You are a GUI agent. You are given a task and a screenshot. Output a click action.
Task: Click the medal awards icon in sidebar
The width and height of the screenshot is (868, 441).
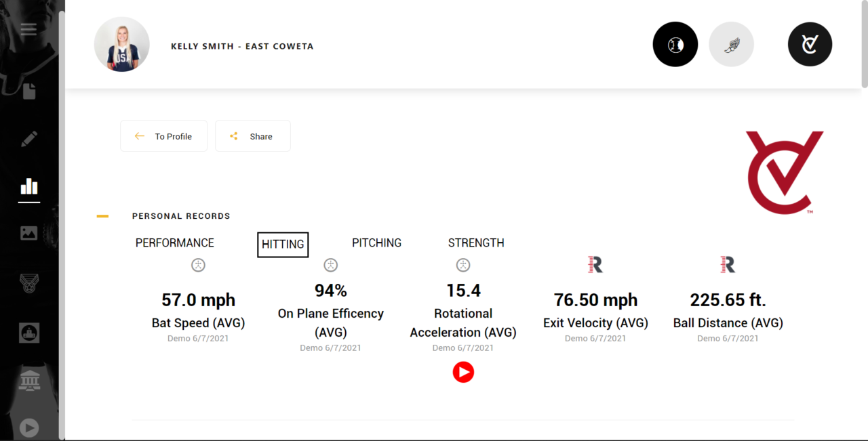28,282
